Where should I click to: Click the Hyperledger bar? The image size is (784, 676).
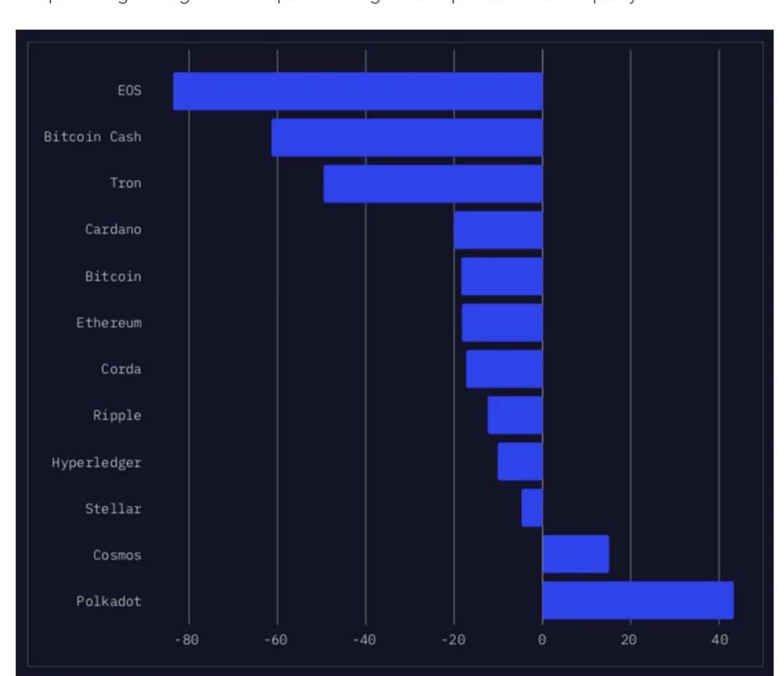pos(520,462)
